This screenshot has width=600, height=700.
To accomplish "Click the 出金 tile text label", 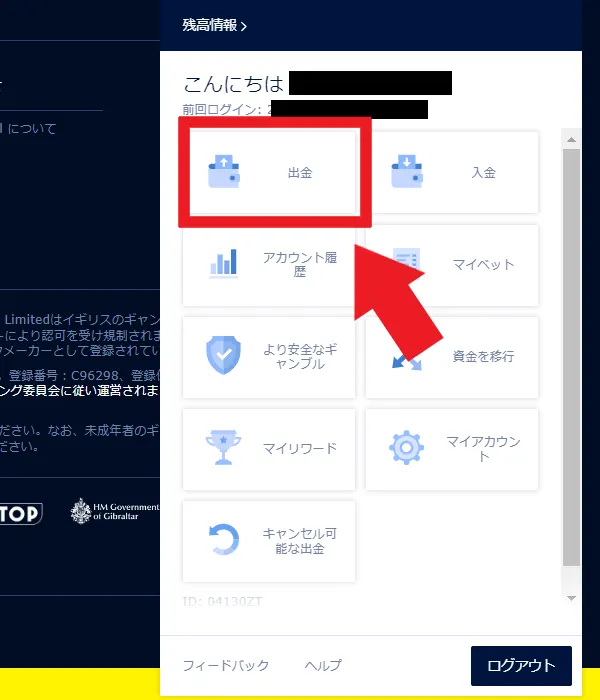I will [x=300, y=172].
